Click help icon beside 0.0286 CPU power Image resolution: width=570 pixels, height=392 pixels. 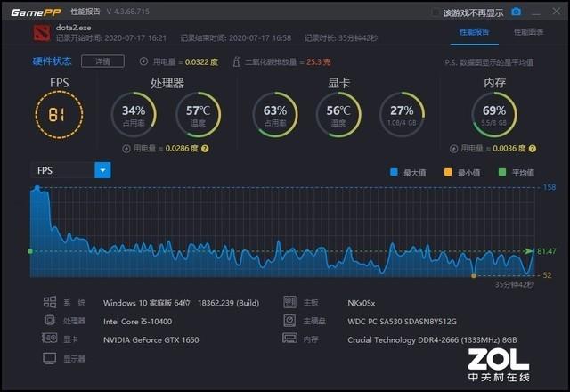(x=205, y=149)
